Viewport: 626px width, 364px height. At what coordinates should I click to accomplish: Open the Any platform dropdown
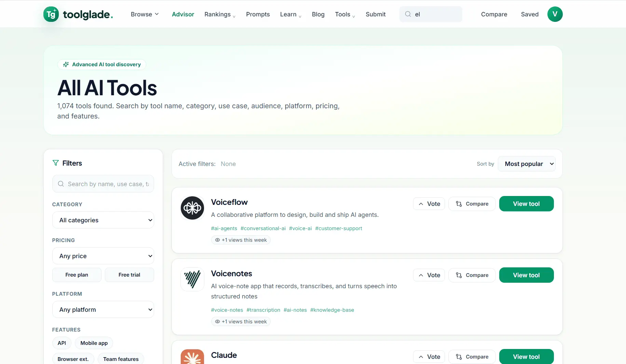pos(103,310)
